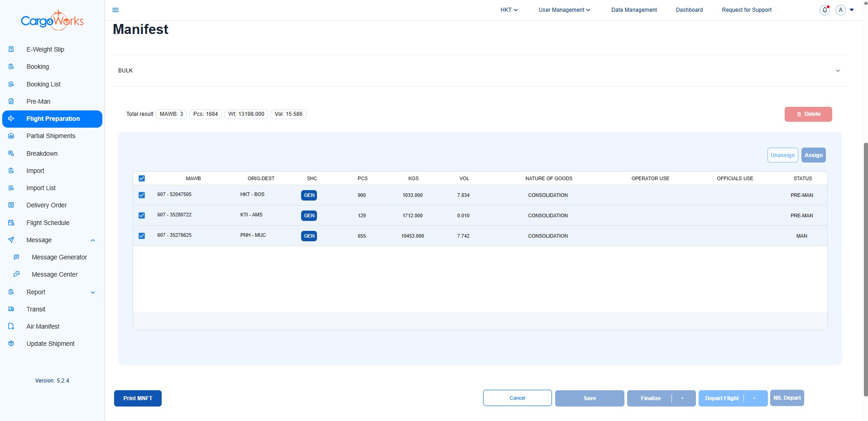Expand the Report submenu in sidebar
This screenshot has width=868, height=421.
[93, 292]
